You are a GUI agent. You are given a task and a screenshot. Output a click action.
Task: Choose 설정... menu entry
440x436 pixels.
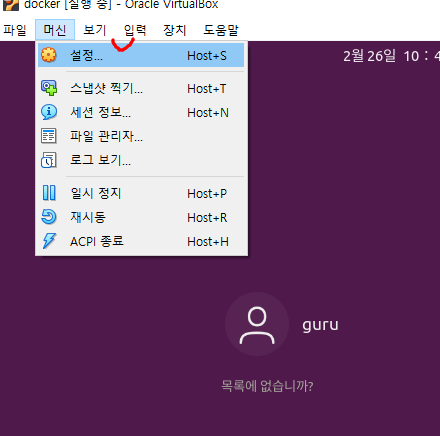pos(141,55)
